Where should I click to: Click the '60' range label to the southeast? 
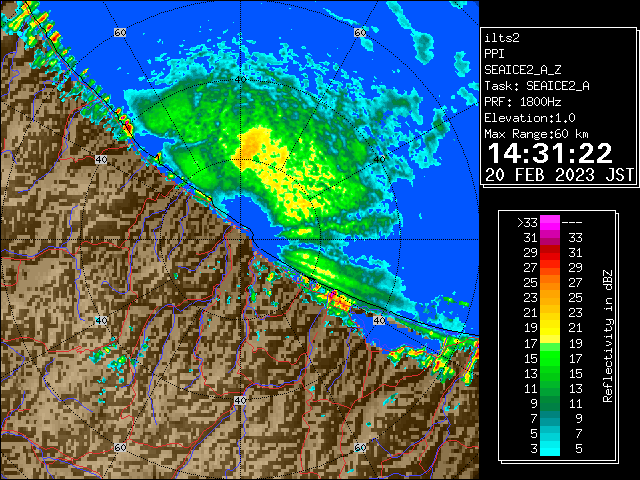pyautogui.click(x=360, y=447)
